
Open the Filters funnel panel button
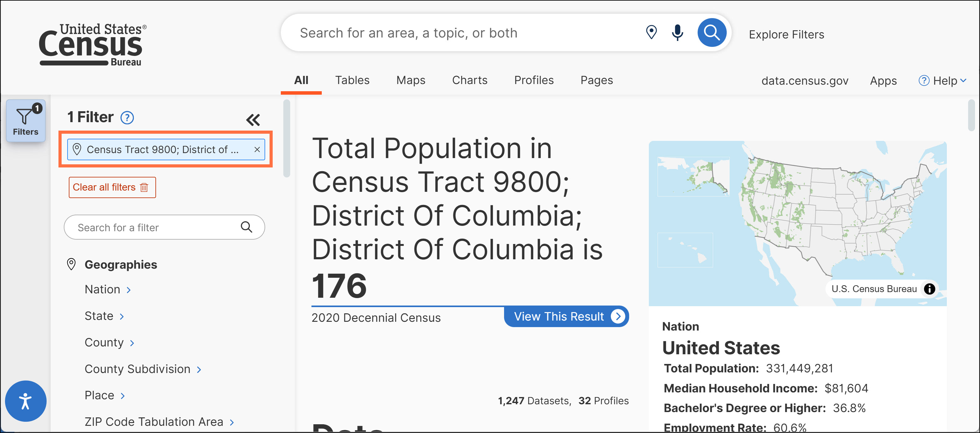pyautogui.click(x=26, y=121)
